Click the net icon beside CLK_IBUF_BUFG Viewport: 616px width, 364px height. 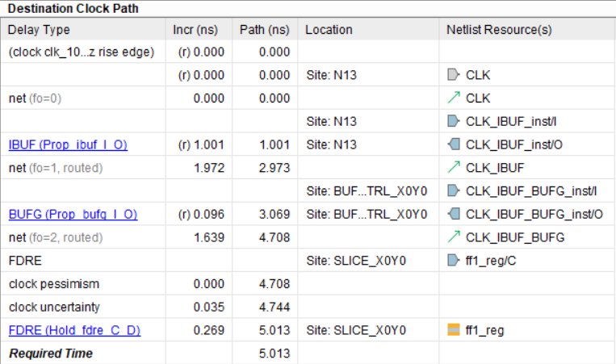click(x=453, y=238)
